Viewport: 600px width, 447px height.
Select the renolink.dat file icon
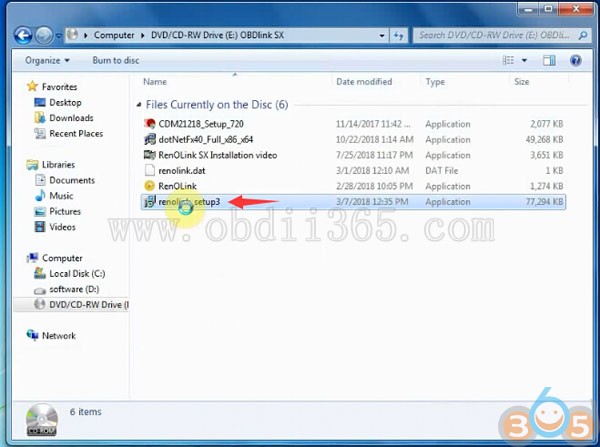[150, 170]
